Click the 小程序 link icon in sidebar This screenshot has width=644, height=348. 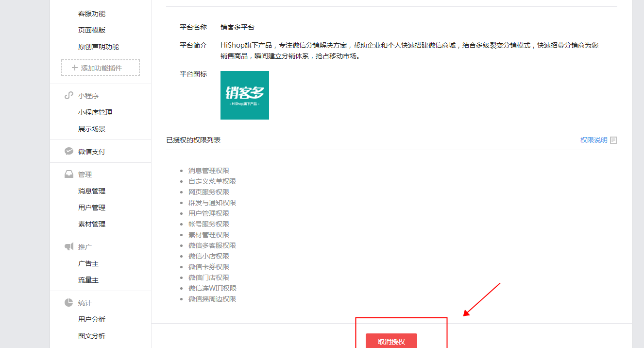coord(69,96)
